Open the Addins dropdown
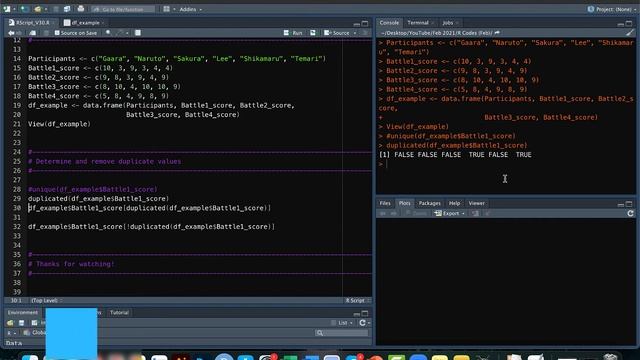This screenshot has height=360, width=640. (191, 9)
